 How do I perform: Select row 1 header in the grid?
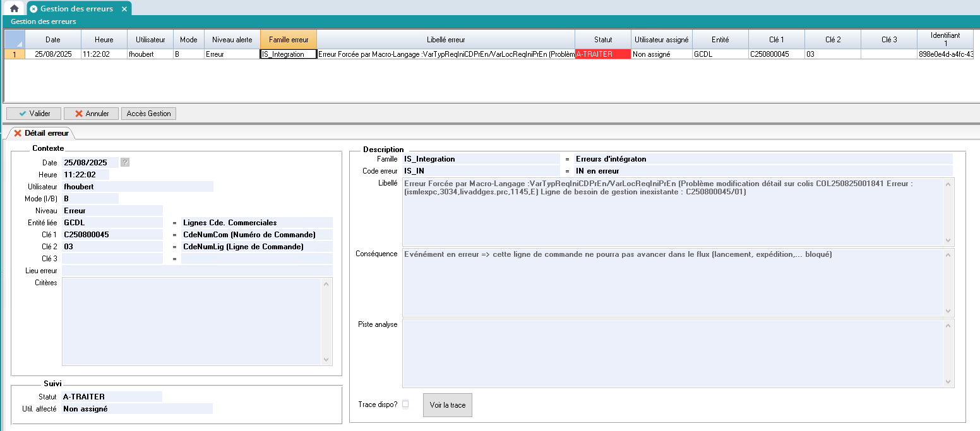(x=15, y=54)
